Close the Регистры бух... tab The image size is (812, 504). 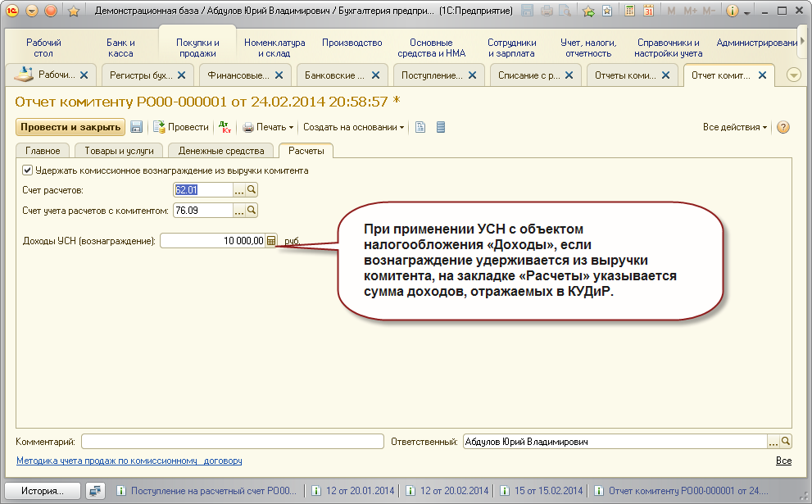[x=181, y=75]
